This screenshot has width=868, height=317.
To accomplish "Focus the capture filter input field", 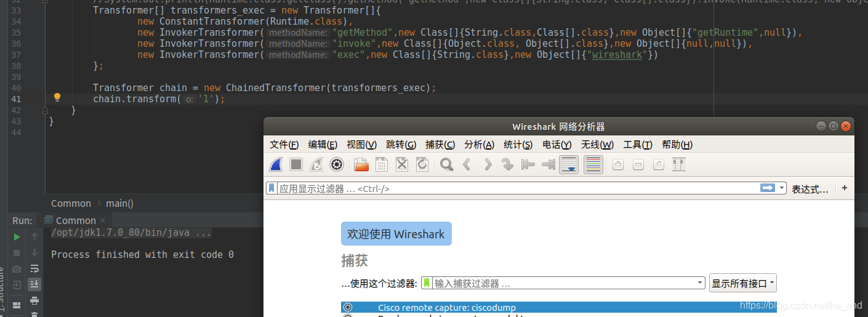I will point(565,283).
